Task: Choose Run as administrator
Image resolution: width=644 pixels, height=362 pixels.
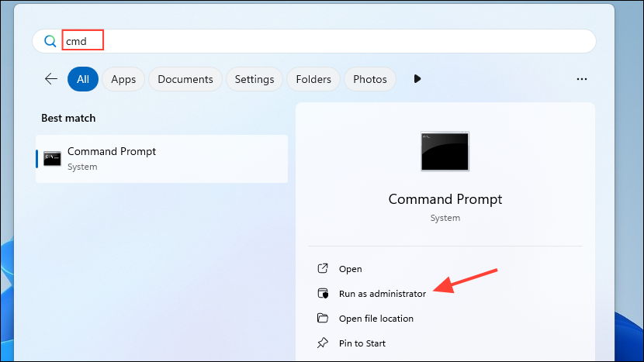Action: [x=383, y=294]
